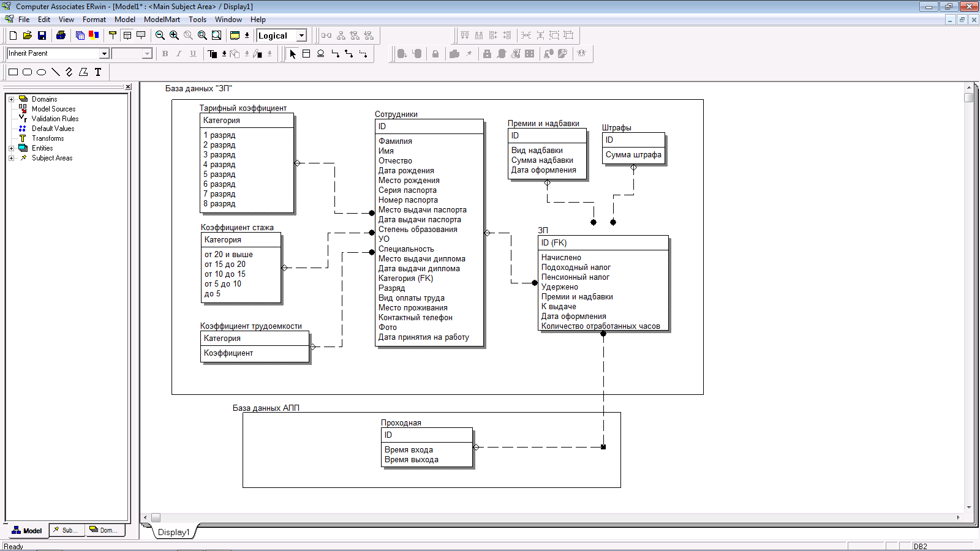The image size is (980, 551).
Task: Open the Tools menu
Action: click(x=197, y=20)
